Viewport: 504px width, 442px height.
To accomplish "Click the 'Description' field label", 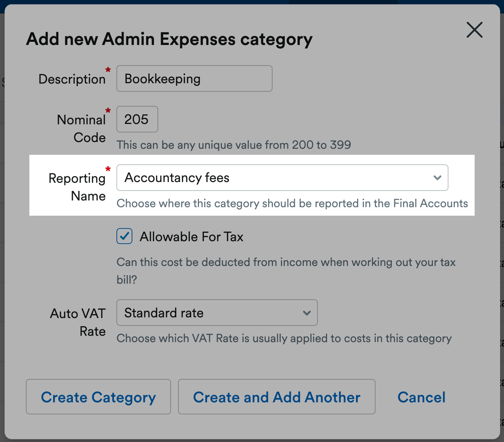I will click(72, 79).
